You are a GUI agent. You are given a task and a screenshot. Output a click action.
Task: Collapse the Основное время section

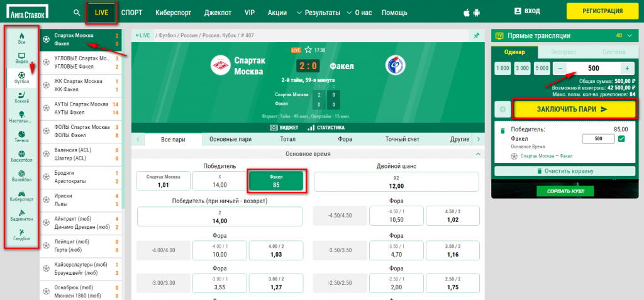[477, 153]
